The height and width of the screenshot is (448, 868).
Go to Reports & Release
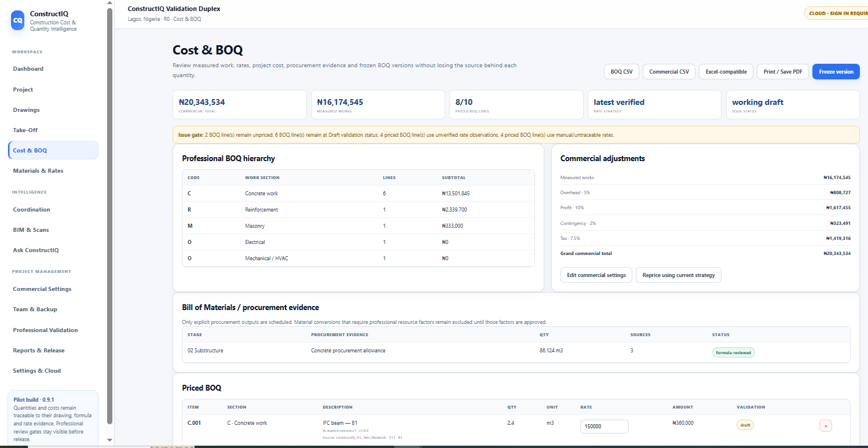pyautogui.click(x=53, y=351)
